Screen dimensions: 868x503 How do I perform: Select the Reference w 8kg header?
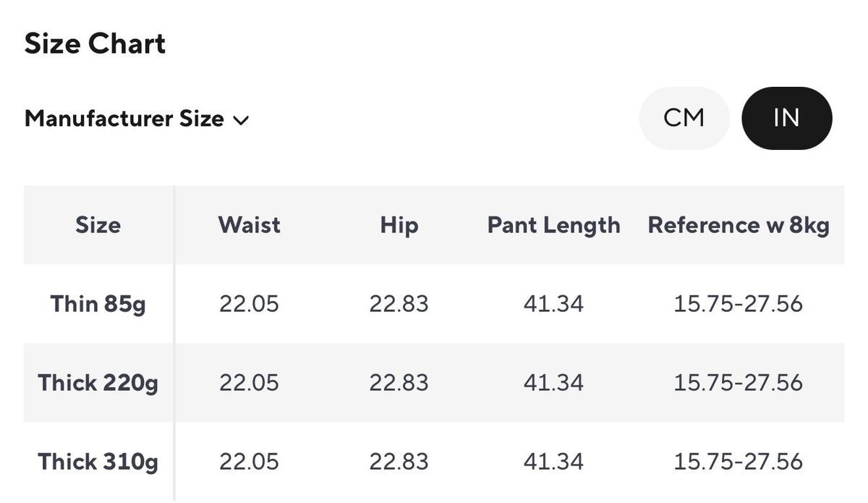tap(738, 225)
